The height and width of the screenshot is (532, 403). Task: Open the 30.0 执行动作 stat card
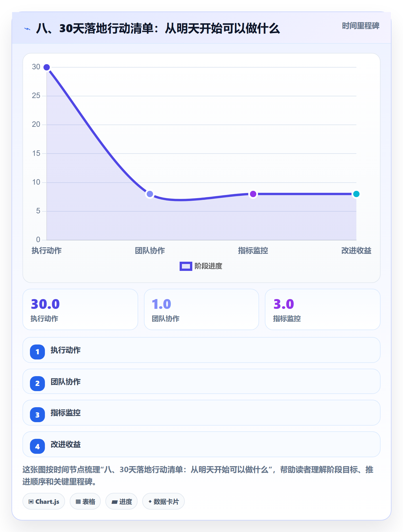tap(80, 309)
